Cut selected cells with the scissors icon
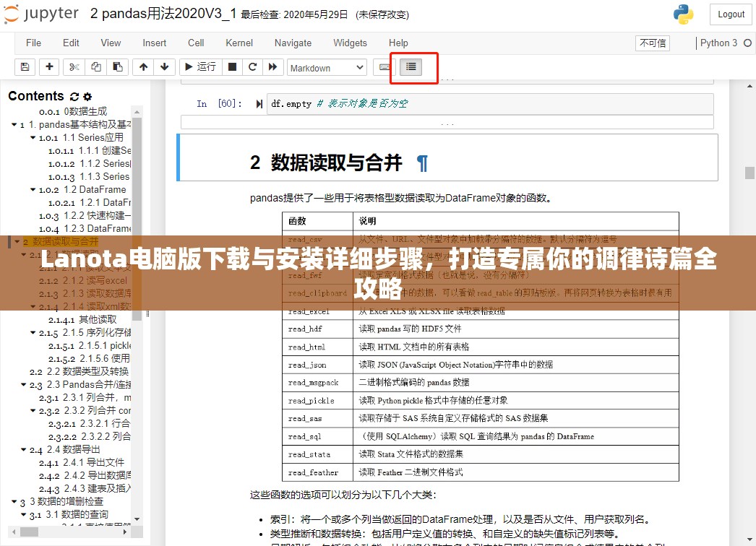This screenshot has height=546, width=756. (x=74, y=66)
